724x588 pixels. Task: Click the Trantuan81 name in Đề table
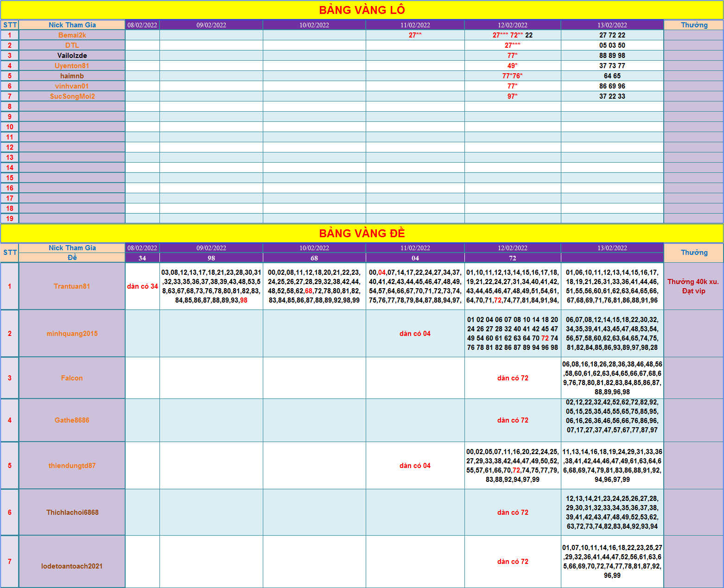coord(72,286)
